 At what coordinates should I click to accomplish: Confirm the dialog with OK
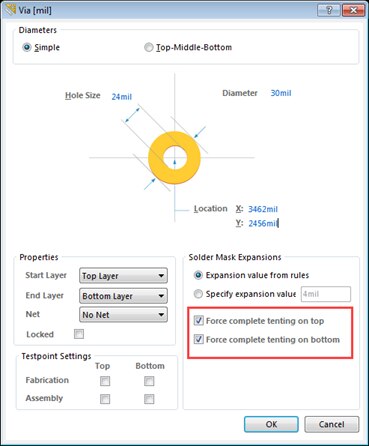[x=271, y=424]
